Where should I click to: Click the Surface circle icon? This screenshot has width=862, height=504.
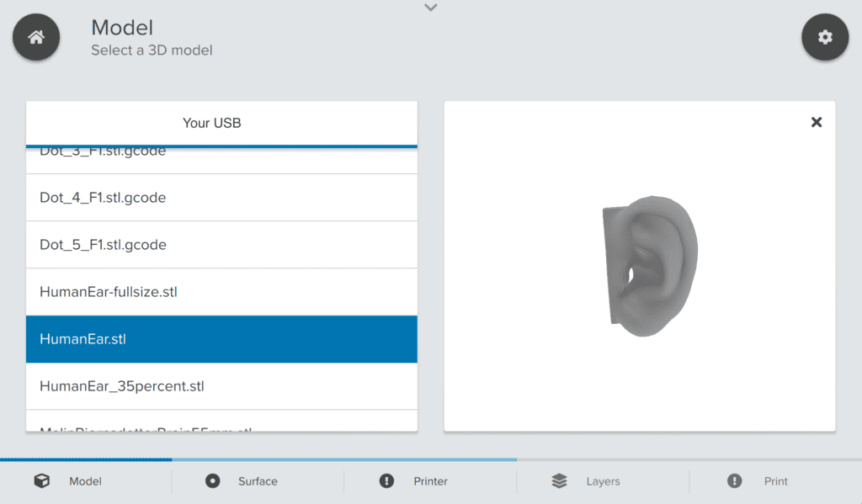213,481
